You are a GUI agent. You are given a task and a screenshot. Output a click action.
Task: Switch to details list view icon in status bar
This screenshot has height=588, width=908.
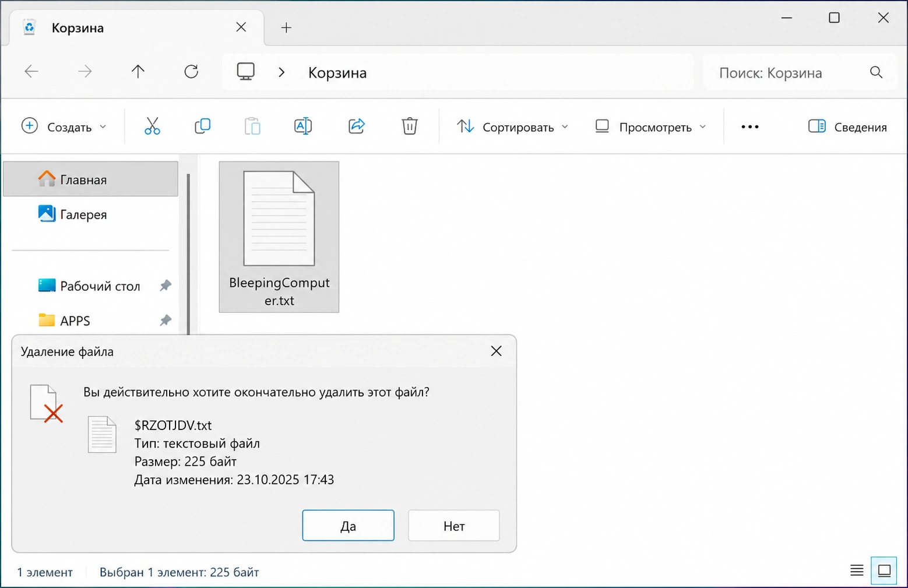tap(857, 571)
